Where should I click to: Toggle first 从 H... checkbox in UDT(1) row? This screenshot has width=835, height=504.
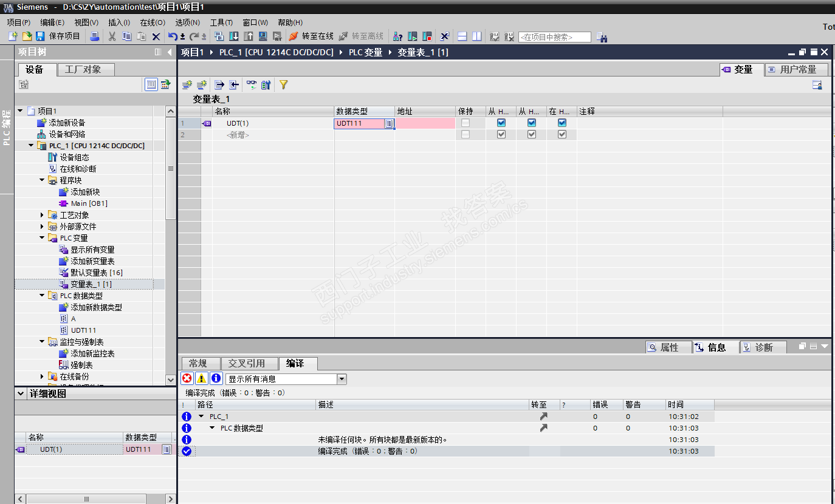click(x=501, y=123)
